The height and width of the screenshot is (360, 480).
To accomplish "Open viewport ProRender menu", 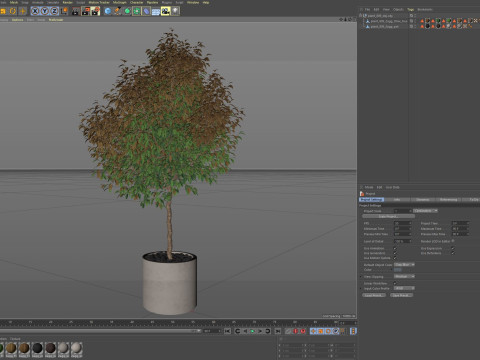I will pos(56,20).
